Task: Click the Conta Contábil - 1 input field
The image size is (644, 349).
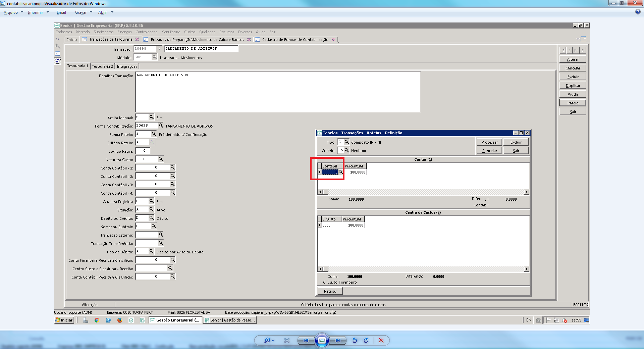Action: tap(153, 167)
